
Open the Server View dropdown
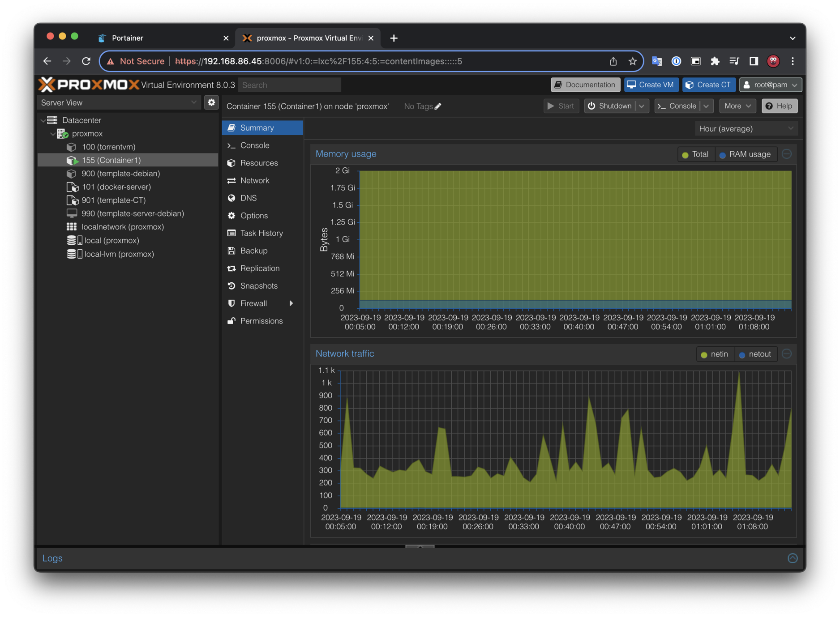pyautogui.click(x=119, y=102)
